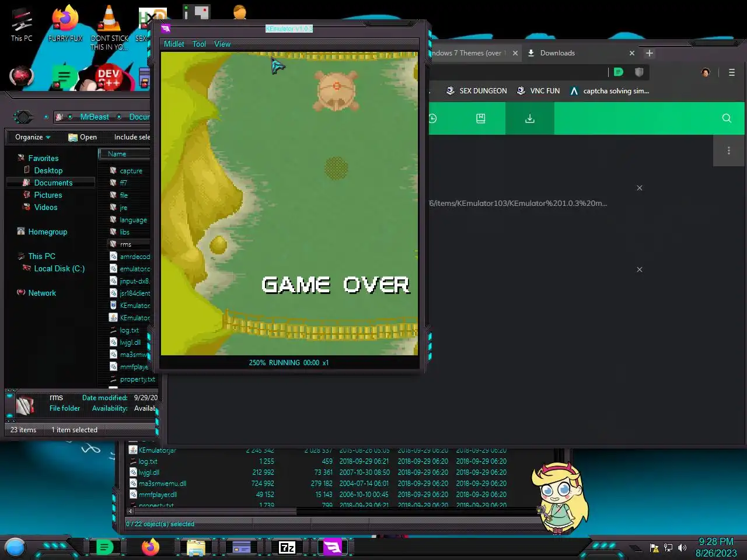The width and height of the screenshot is (747, 560).
Task: Open the File Explorer taskbar button
Action: pyautogui.click(x=196, y=547)
